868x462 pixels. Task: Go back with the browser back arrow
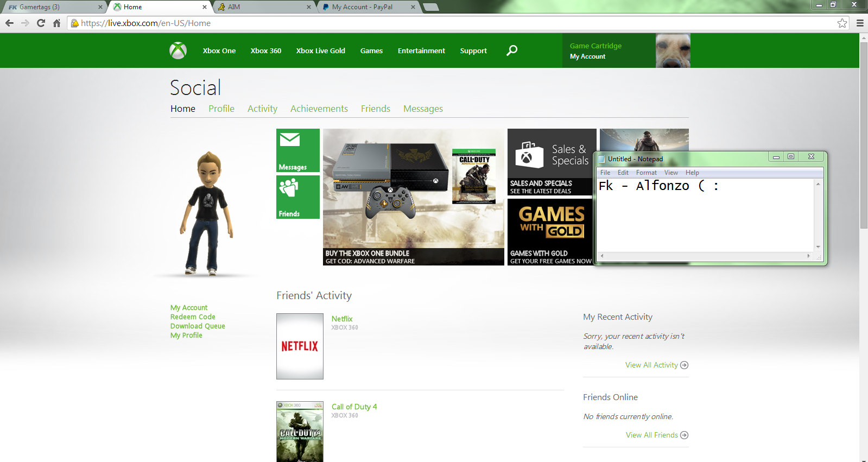pyautogui.click(x=9, y=23)
